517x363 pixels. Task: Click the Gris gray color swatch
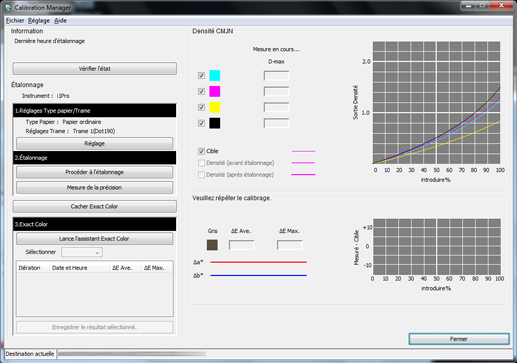212,245
